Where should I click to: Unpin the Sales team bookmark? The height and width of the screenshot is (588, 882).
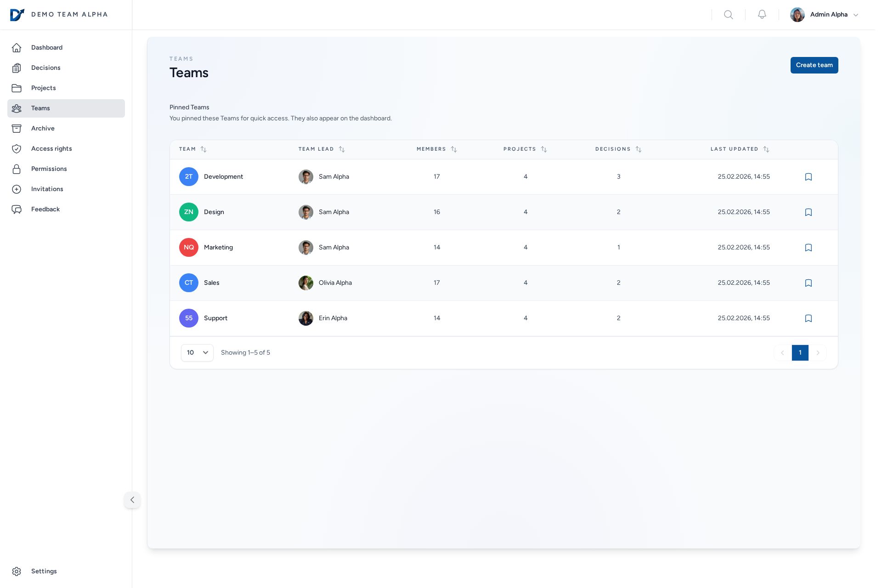click(x=808, y=283)
